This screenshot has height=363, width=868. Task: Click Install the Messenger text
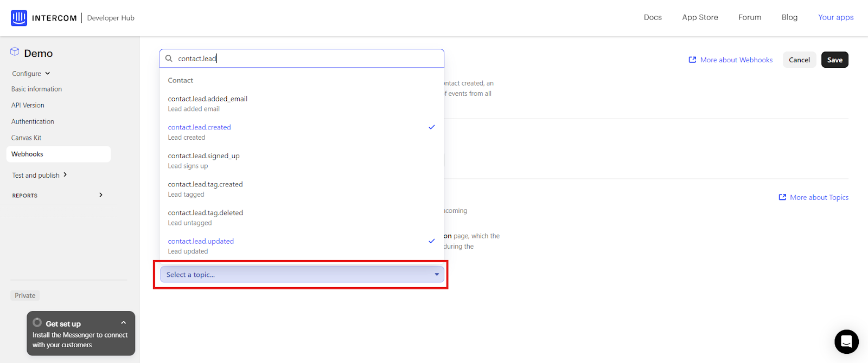[80, 340]
